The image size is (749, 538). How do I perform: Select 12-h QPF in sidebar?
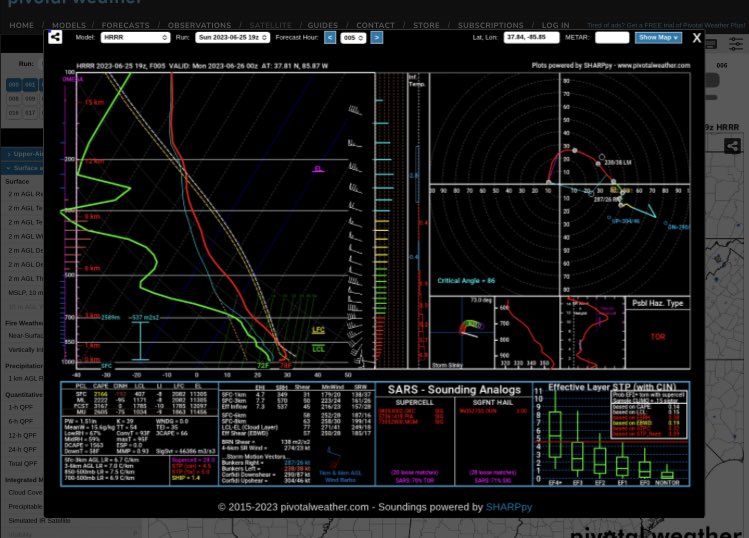coord(22,436)
